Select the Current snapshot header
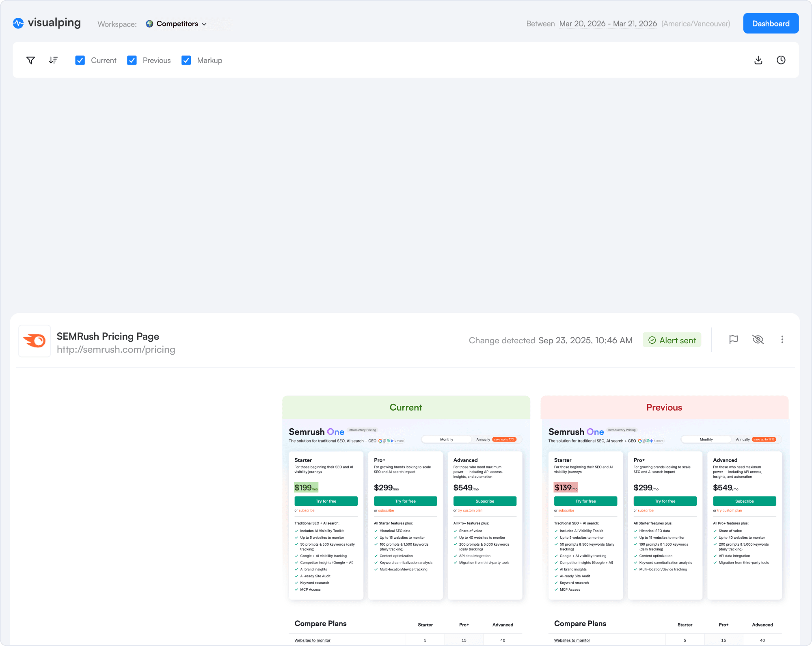This screenshot has width=812, height=646. (406, 407)
